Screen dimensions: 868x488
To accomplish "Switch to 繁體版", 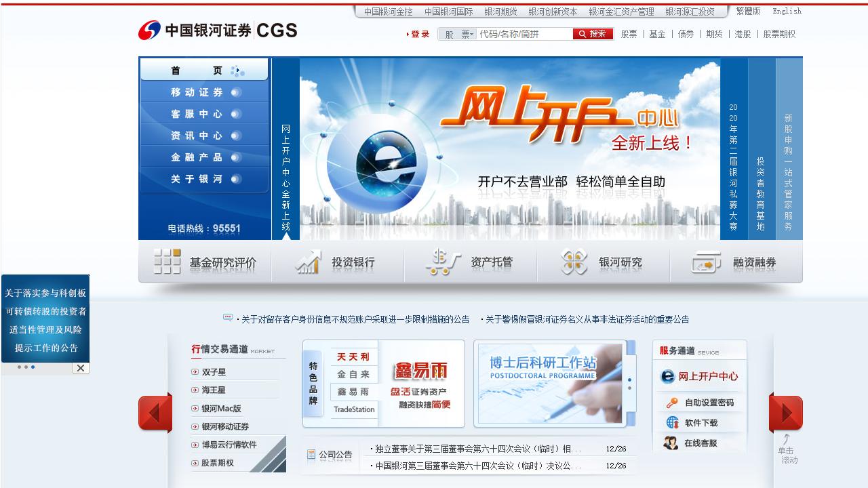I will (x=748, y=11).
